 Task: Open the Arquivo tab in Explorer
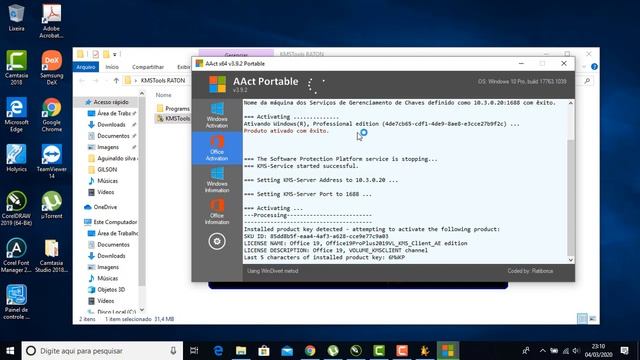(86, 67)
